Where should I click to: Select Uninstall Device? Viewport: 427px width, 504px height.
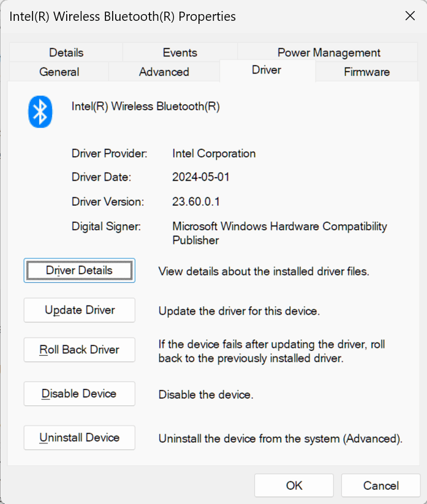(x=80, y=438)
